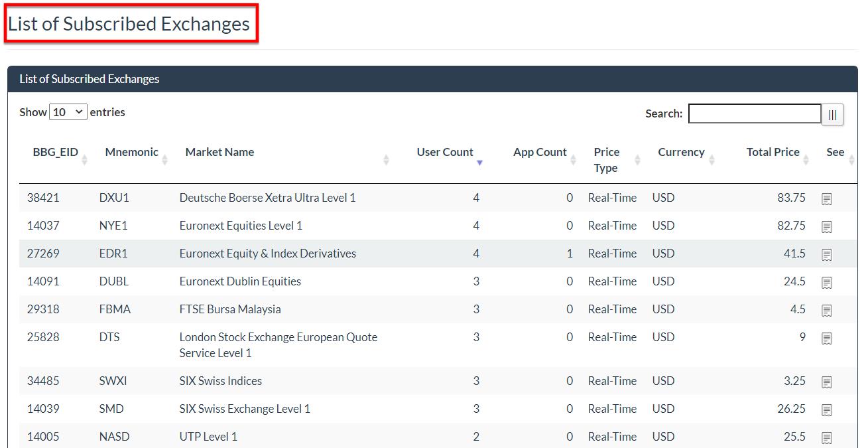
Task: Click details icon for UTP Level 1 row
Action: tap(826, 438)
